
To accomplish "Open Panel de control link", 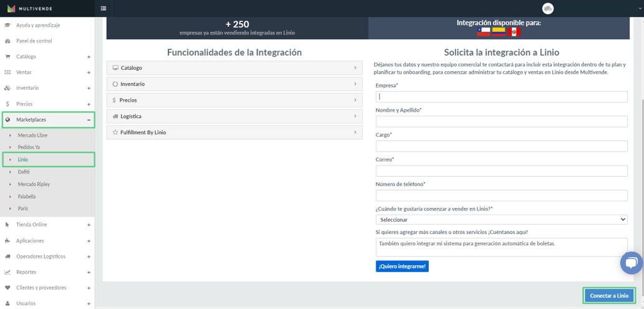I will (x=34, y=41).
